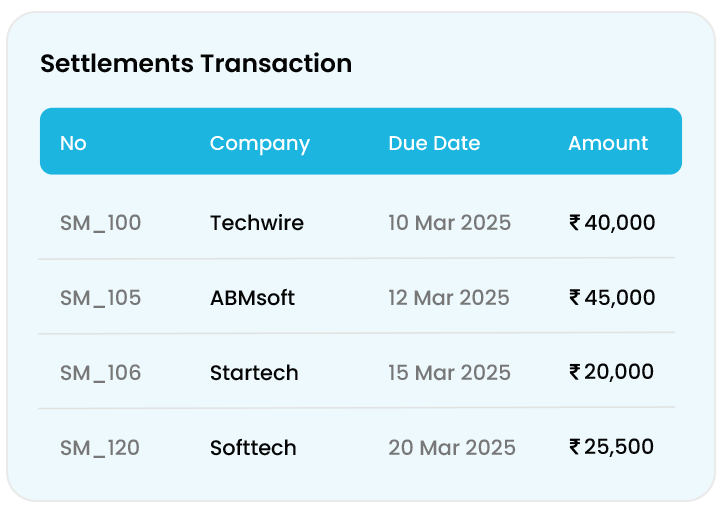Viewport: 721px width, 513px height.
Task: Click the ₹25,500 amount for Softtech
Action: [x=612, y=446]
